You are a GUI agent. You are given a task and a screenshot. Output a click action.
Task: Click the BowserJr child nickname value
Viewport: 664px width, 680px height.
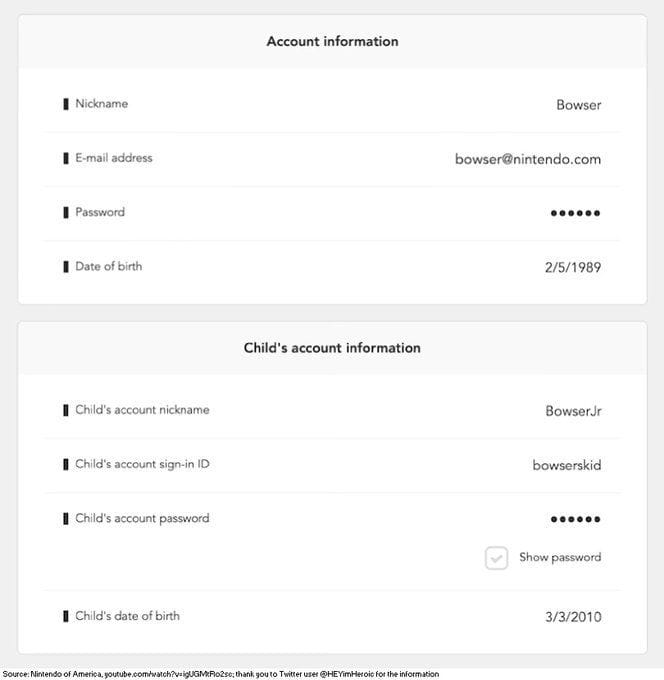(x=573, y=410)
